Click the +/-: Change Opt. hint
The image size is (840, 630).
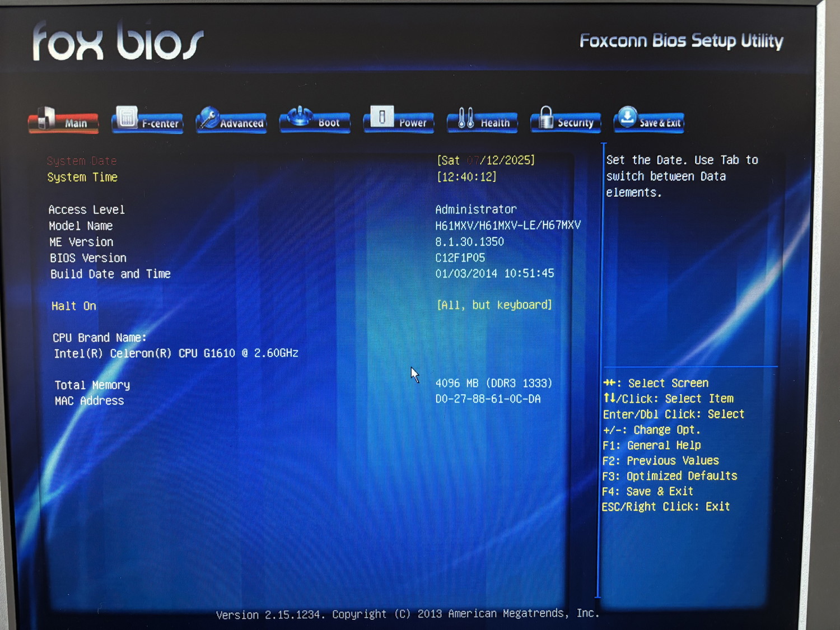[x=652, y=430]
